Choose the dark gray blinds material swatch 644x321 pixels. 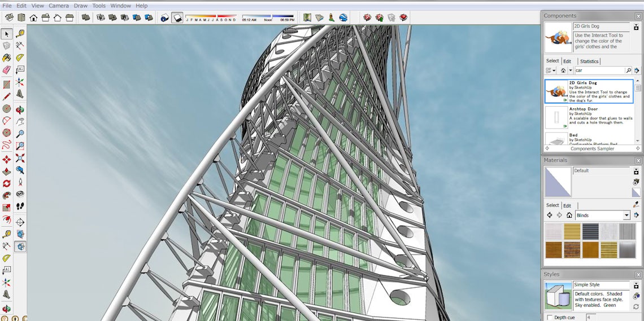pos(590,232)
